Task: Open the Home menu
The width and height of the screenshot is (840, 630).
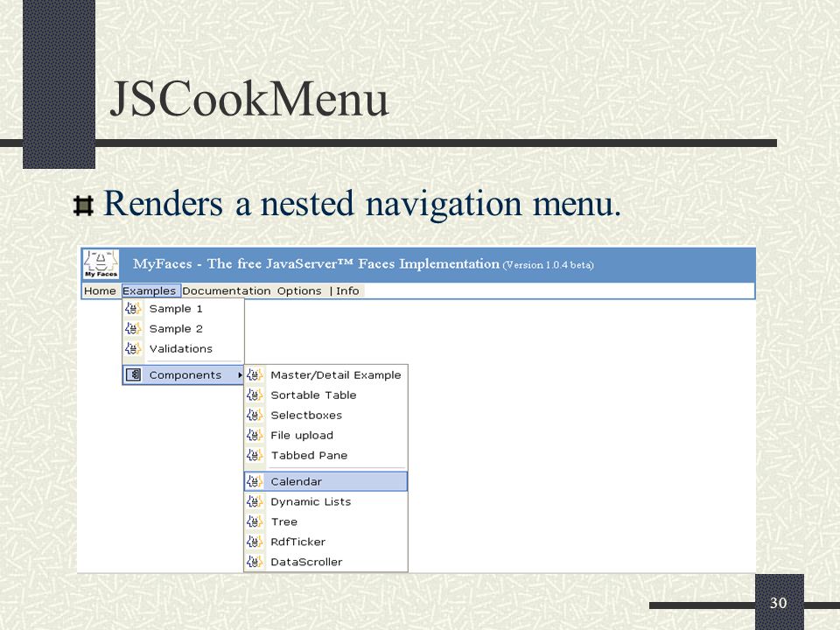Action: (100, 290)
